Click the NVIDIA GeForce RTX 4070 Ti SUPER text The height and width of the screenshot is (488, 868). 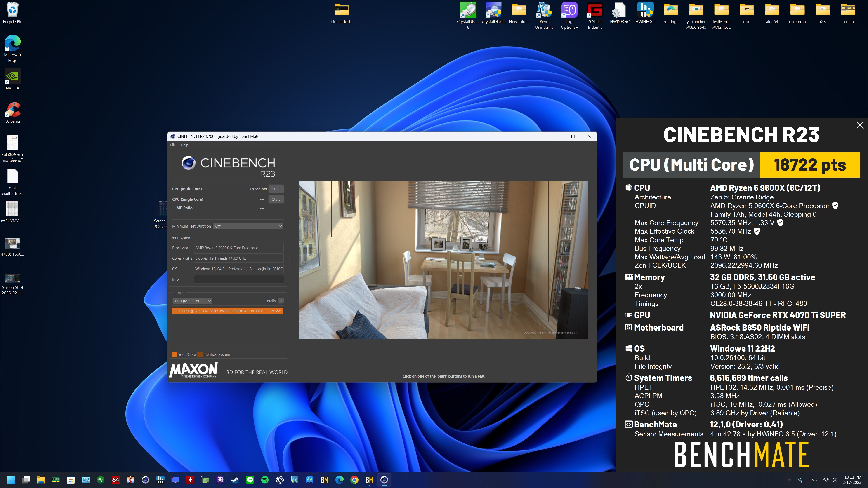[x=778, y=315]
